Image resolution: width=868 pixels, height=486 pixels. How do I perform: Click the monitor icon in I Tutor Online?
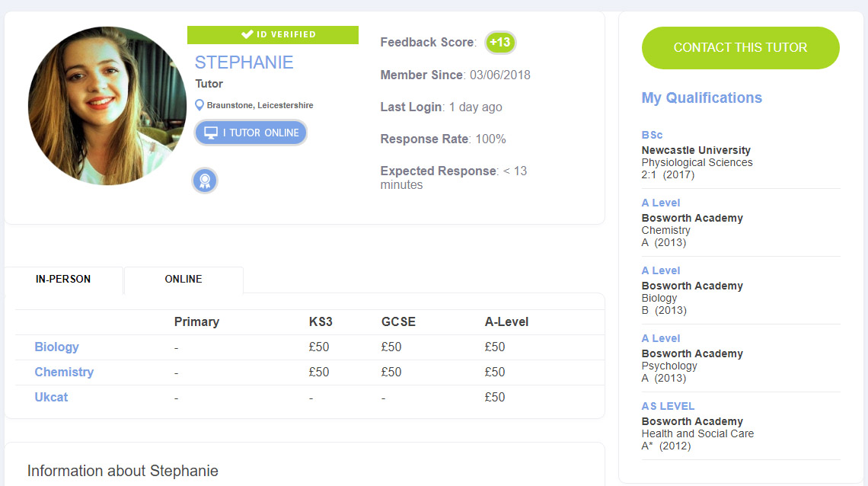tap(212, 133)
